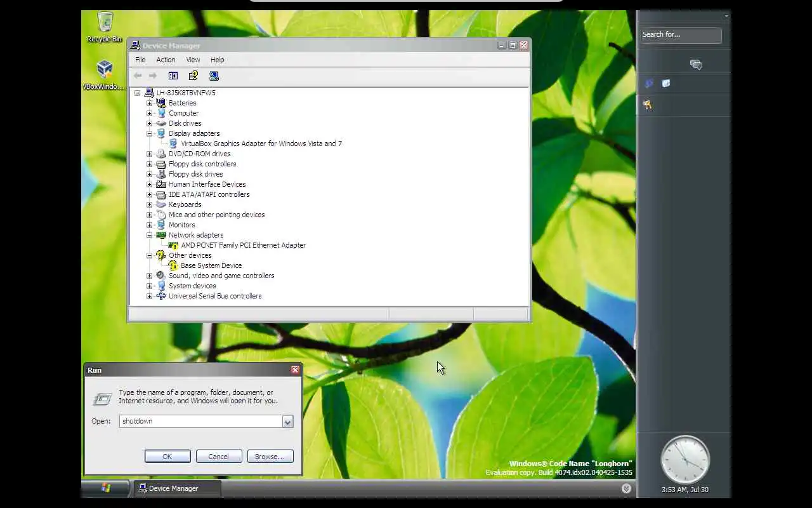Select the DVD/CD-ROM drives icon

pyautogui.click(x=161, y=154)
